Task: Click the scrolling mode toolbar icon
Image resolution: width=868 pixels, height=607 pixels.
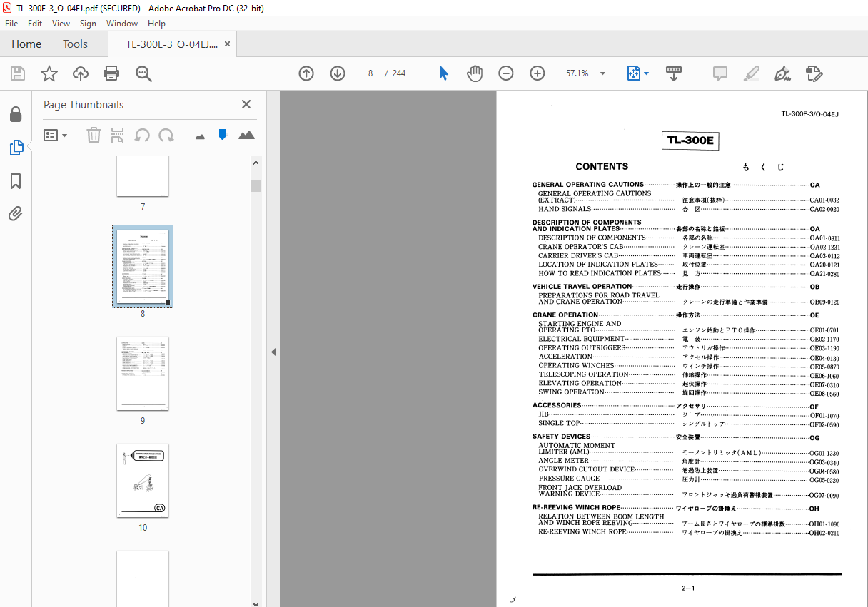Action: point(675,73)
